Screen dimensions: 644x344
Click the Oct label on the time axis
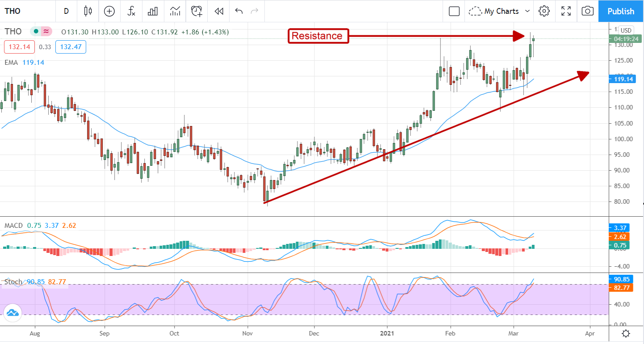point(175,333)
